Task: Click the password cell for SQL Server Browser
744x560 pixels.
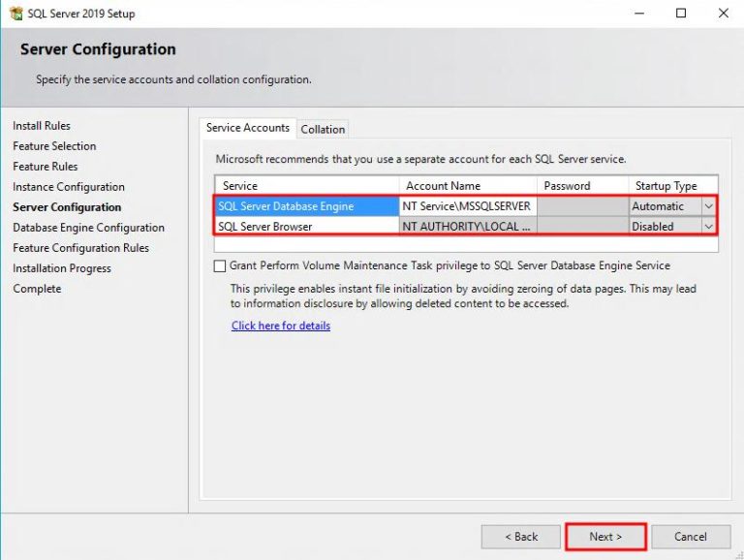Action: click(582, 227)
